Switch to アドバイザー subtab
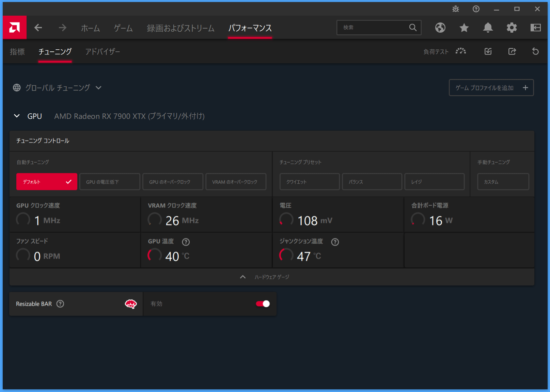Viewport: 550px width, 392px height. click(103, 52)
